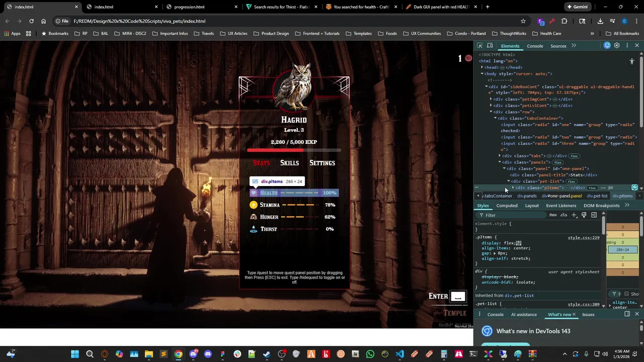Collapse the body element node
Image resolution: width=644 pixels, height=362 pixels.
pos(482,74)
